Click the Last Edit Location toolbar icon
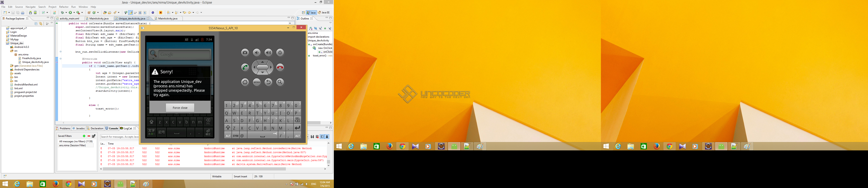The width and height of the screenshot is (868, 188). 184,13
